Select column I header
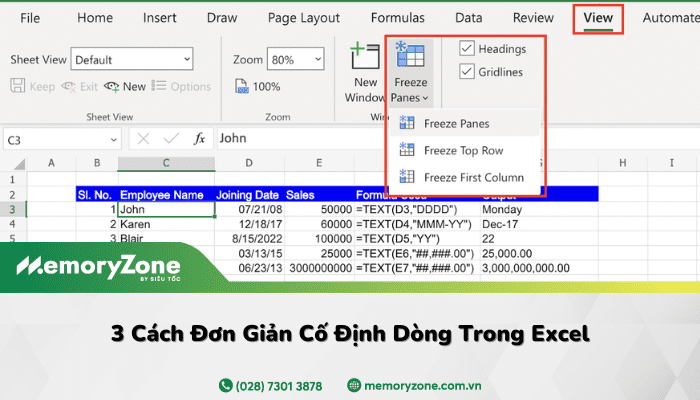The width and height of the screenshot is (700, 400). click(671, 163)
